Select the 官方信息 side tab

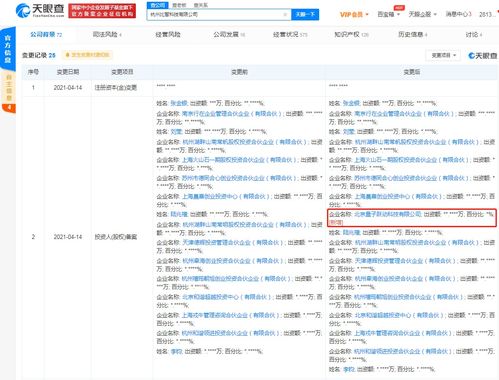tap(8, 49)
